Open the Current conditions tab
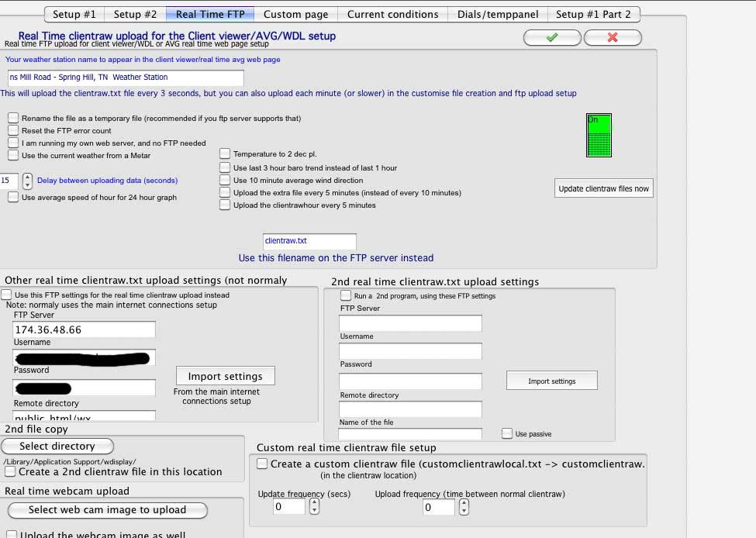 (x=392, y=15)
